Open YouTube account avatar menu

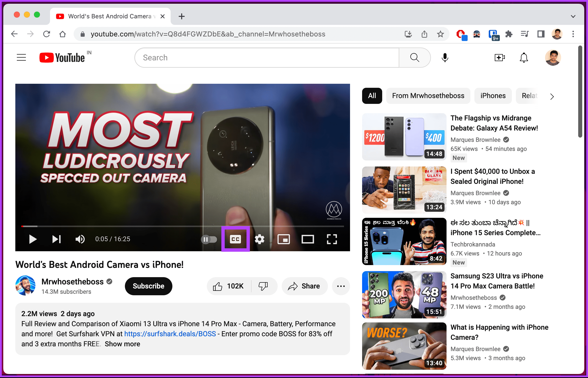pyautogui.click(x=553, y=58)
